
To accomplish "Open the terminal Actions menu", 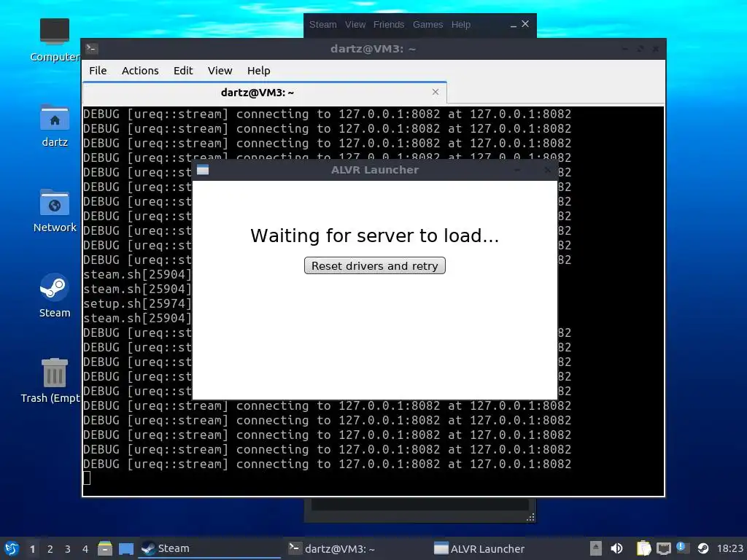I will tap(140, 71).
